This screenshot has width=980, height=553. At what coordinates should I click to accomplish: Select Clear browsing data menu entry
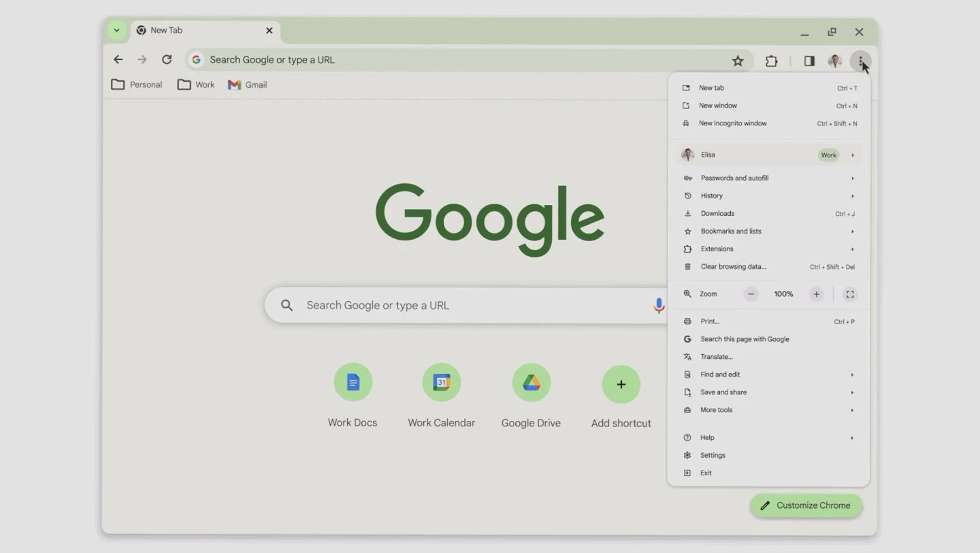pos(733,267)
